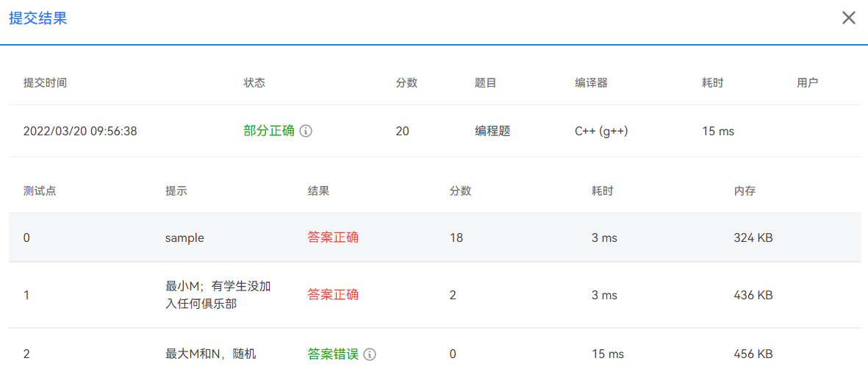Close the 提交结果 dialog with the X
The image size is (868, 375).
pyautogui.click(x=849, y=18)
